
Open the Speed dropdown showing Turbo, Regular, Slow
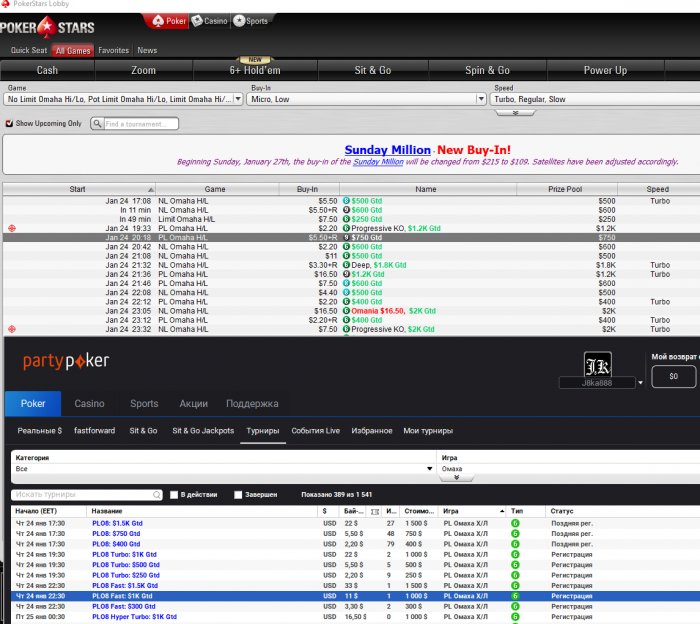[595, 99]
